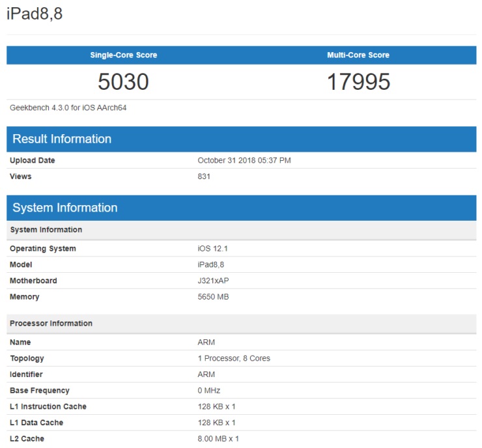Select the single-core score value 5030
The width and height of the screenshot is (482, 448).
[x=123, y=82]
